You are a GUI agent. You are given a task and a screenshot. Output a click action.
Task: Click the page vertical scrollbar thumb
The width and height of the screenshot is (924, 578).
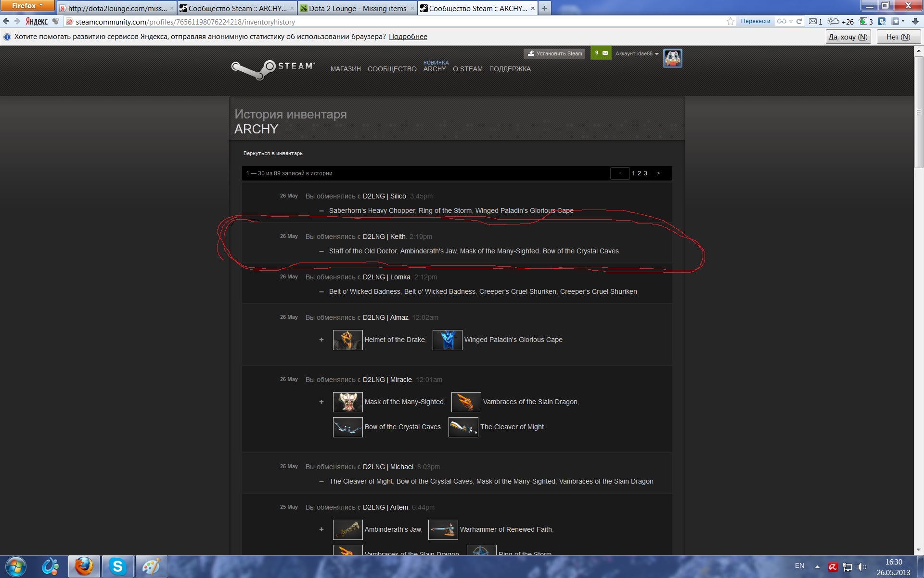tap(918, 112)
